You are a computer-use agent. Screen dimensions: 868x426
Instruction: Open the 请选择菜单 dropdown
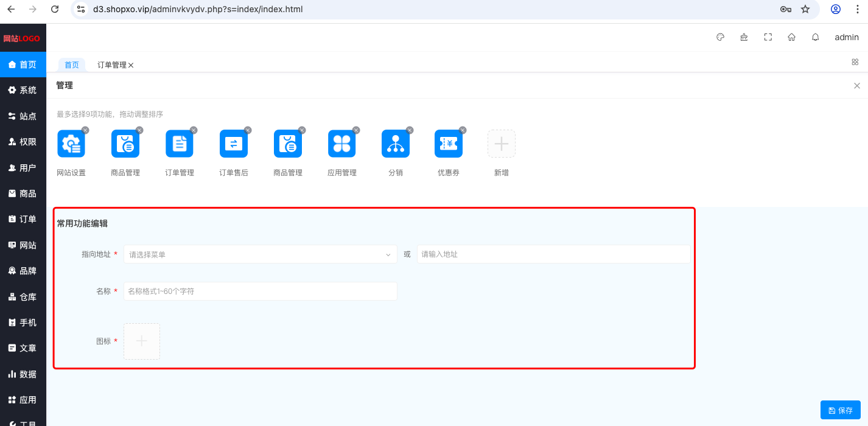tap(261, 254)
